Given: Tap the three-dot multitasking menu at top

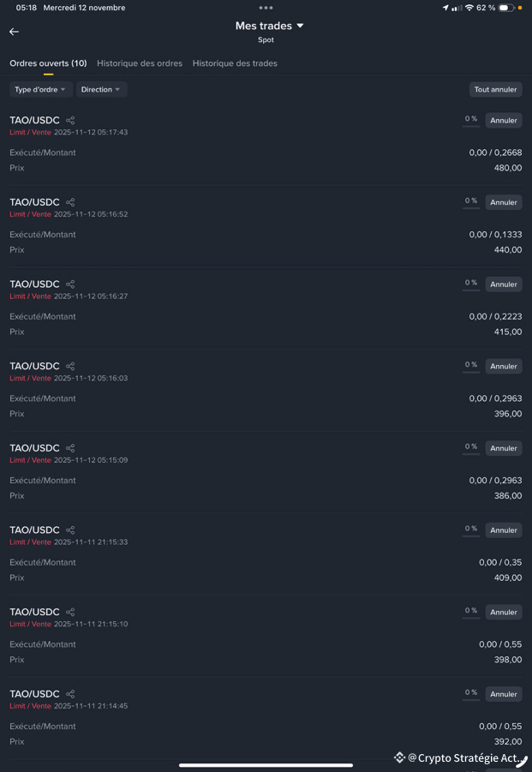Looking at the screenshot, I should 266,8.
